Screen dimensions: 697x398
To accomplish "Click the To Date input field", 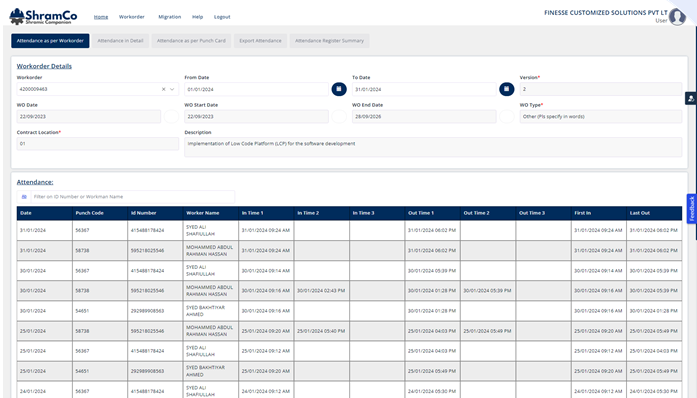I will click(x=424, y=89).
